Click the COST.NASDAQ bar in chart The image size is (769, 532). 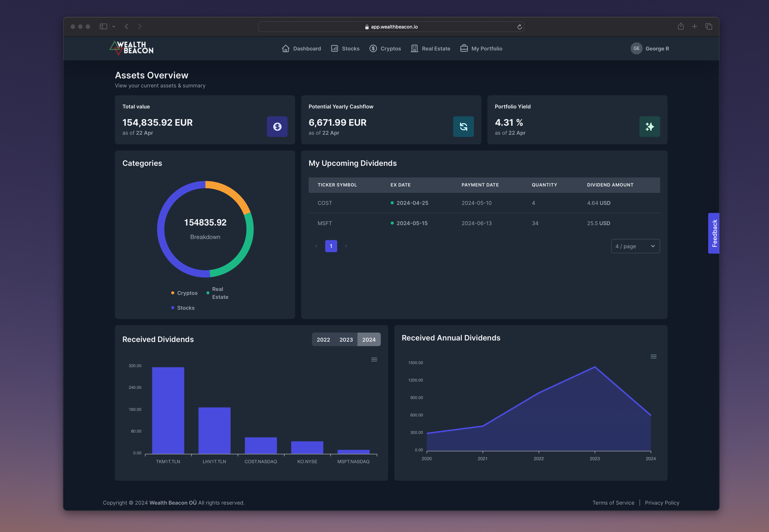261,445
